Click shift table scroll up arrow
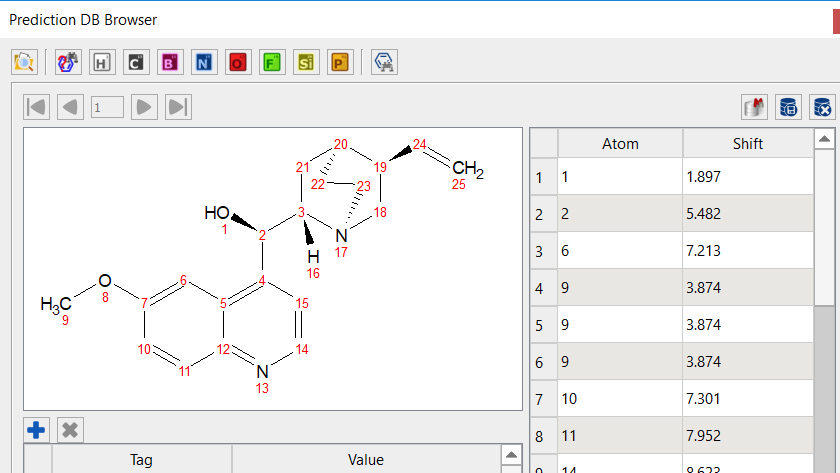Viewport: 840px width, 473px height. click(824, 139)
